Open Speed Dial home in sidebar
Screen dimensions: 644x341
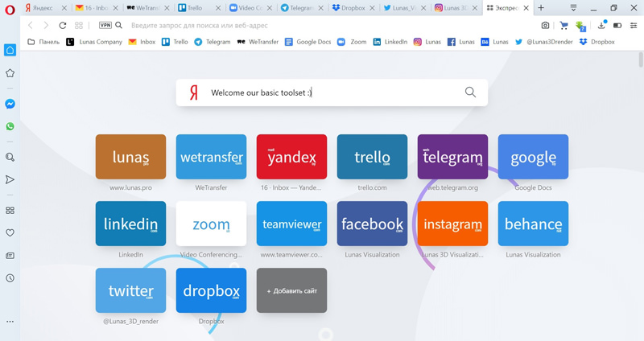[10, 50]
